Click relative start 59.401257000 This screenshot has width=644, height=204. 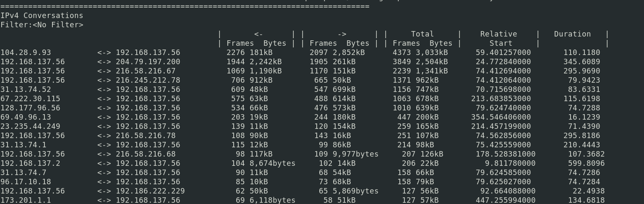point(503,52)
